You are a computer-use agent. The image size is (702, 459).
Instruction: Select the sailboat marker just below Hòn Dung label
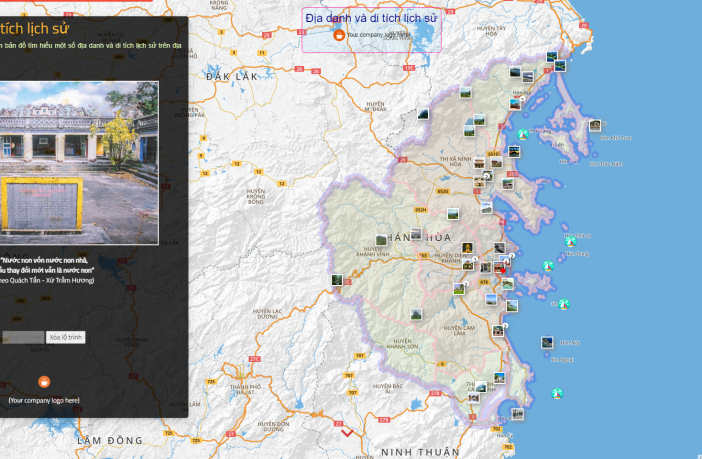point(548,266)
